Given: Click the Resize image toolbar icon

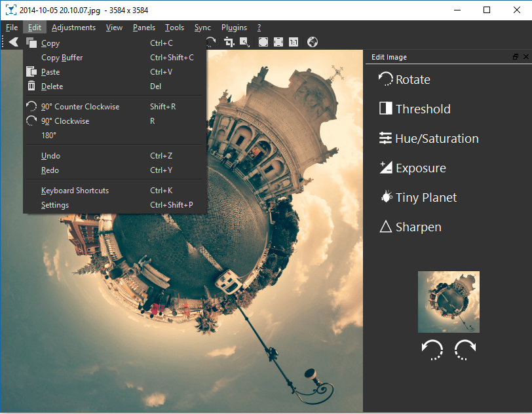Looking at the screenshot, I should tap(244, 42).
